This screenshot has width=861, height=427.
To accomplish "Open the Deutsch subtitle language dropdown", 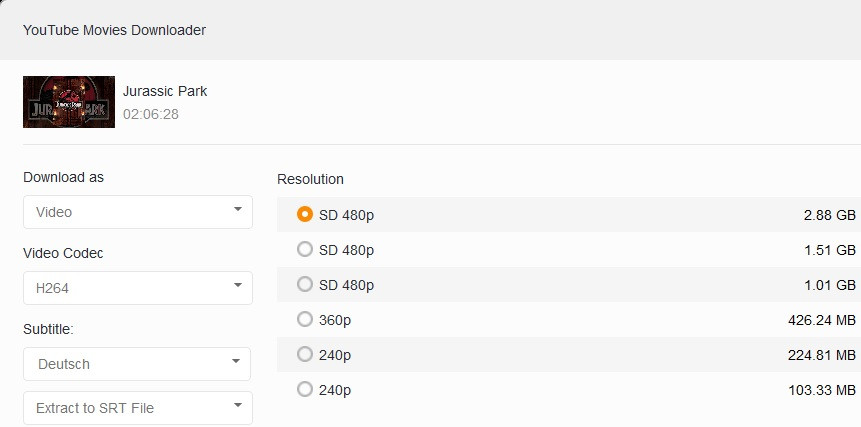I will pyautogui.click(x=138, y=364).
